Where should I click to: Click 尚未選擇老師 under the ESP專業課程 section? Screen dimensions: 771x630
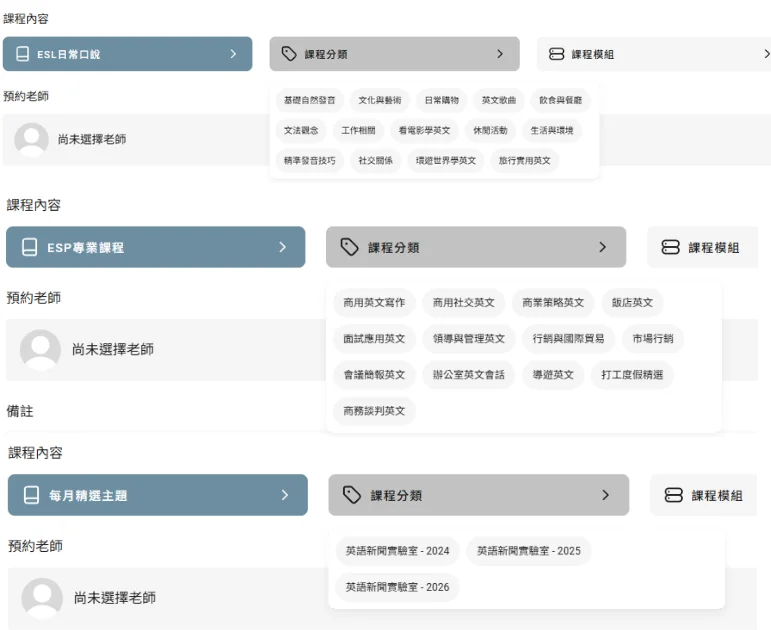tap(113, 349)
